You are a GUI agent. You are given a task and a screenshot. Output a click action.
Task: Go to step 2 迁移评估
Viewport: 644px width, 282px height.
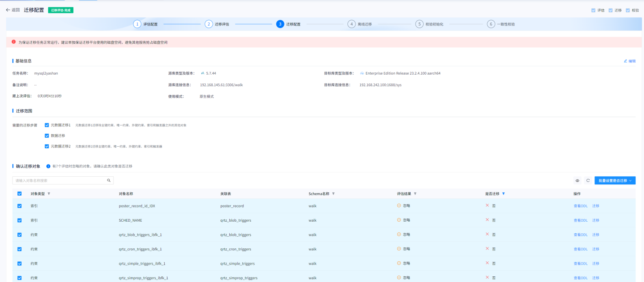(x=217, y=24)
